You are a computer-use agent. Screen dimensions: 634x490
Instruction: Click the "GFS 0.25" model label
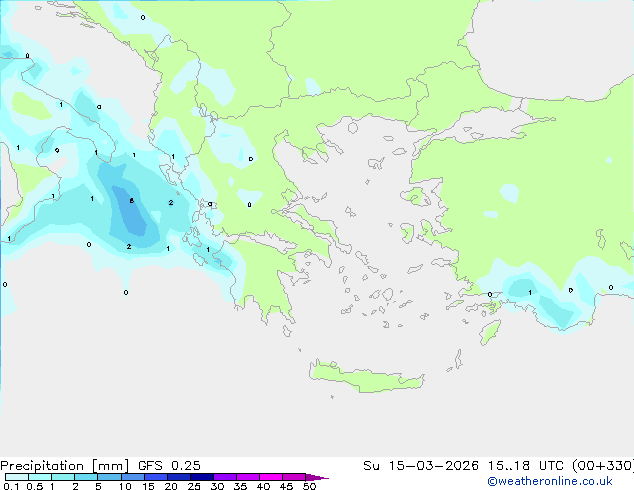coord(169,466)
